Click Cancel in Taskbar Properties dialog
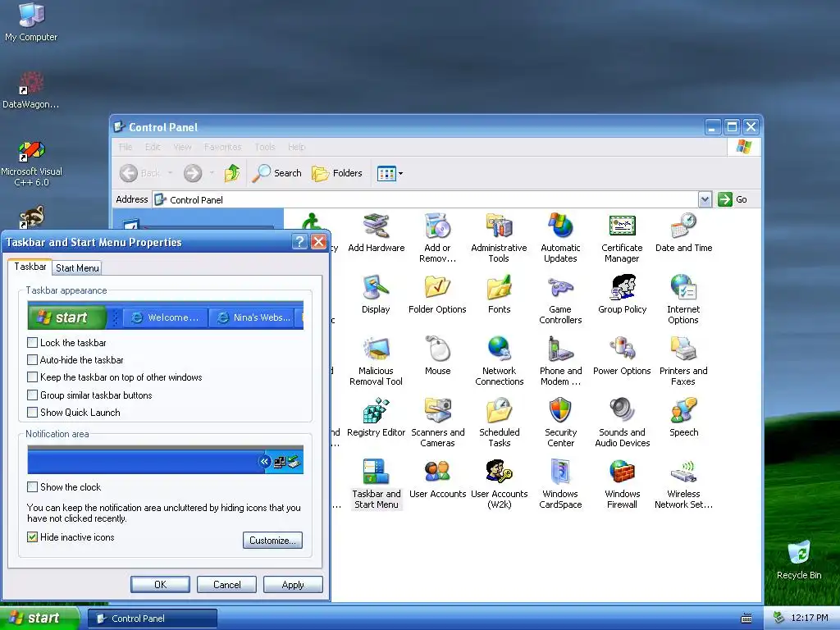This screenshot has width=840, height=630. 226,584
